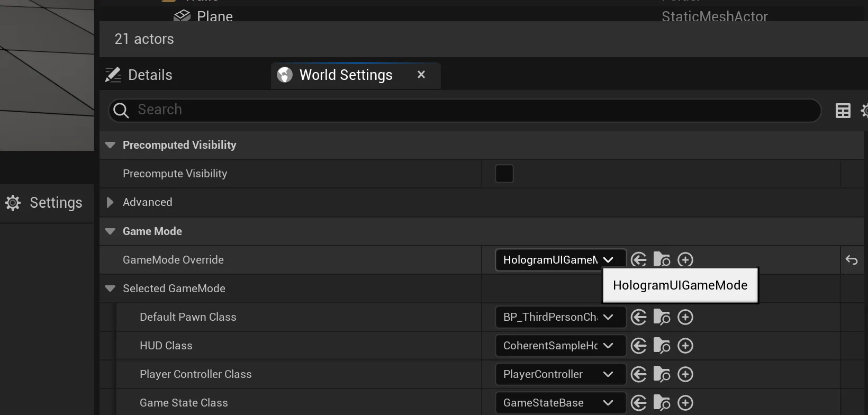Click the World Settings search field
The width and height of the screenshot is (868, 415).
(x=466, y=110)
